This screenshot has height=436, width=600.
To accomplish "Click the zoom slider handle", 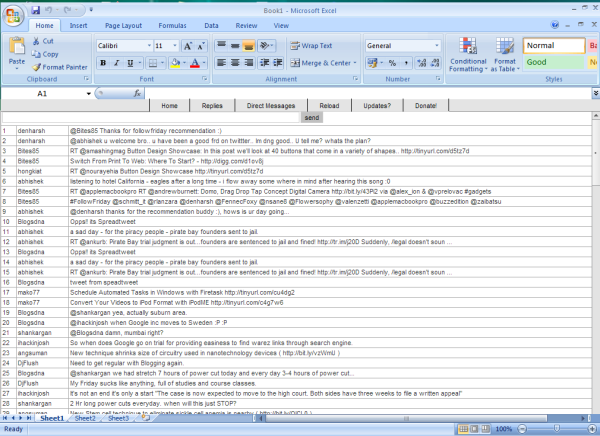I will (x=557, y=428).
